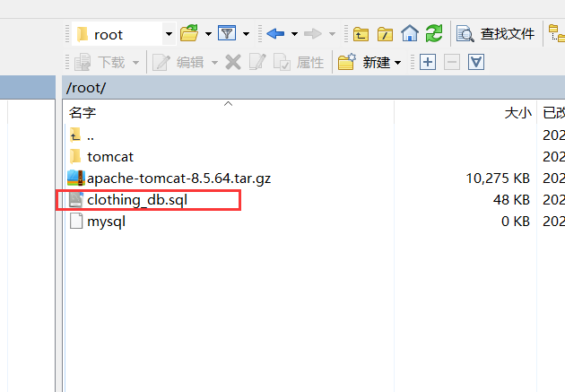
Task: Select apache-tomcat-8.5.64.tar.gz file
Action: (x=169, y=179)
